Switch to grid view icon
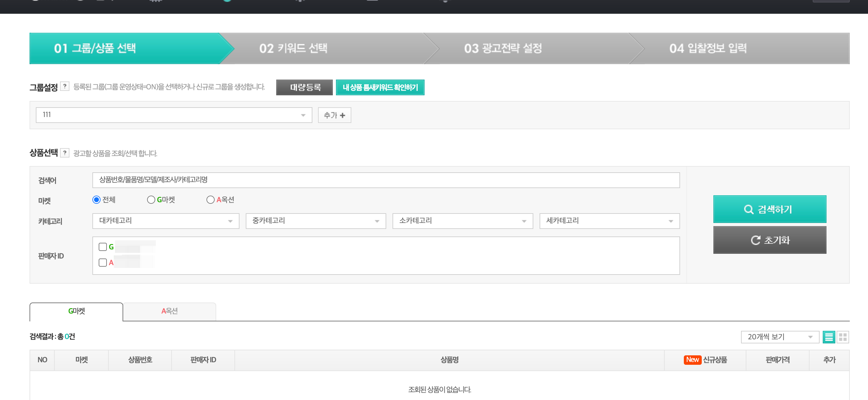 (x=843, y=336)
